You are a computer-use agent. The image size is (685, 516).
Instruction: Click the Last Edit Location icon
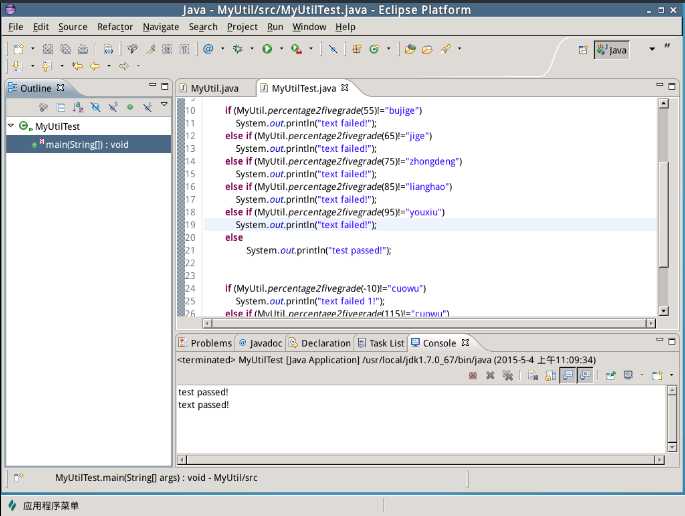(x=78, y=66)
